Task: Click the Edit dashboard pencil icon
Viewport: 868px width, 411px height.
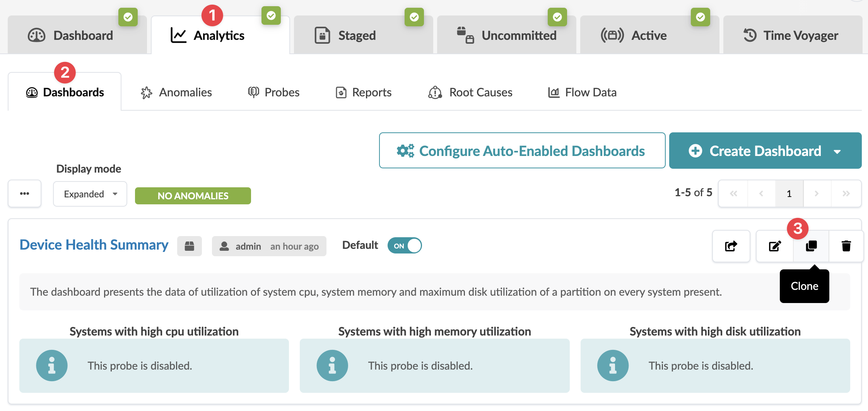Action: 775,246
